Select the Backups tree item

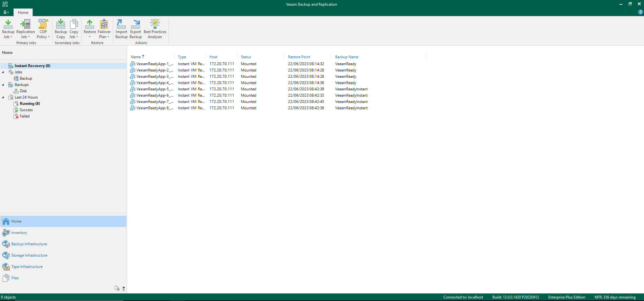[21, 85]
